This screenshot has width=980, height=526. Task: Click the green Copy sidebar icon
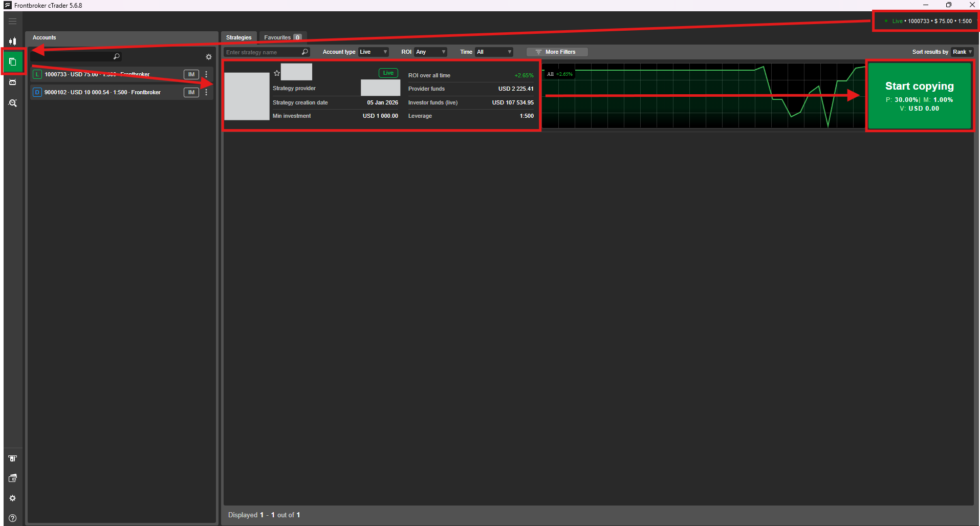point(13,62)
